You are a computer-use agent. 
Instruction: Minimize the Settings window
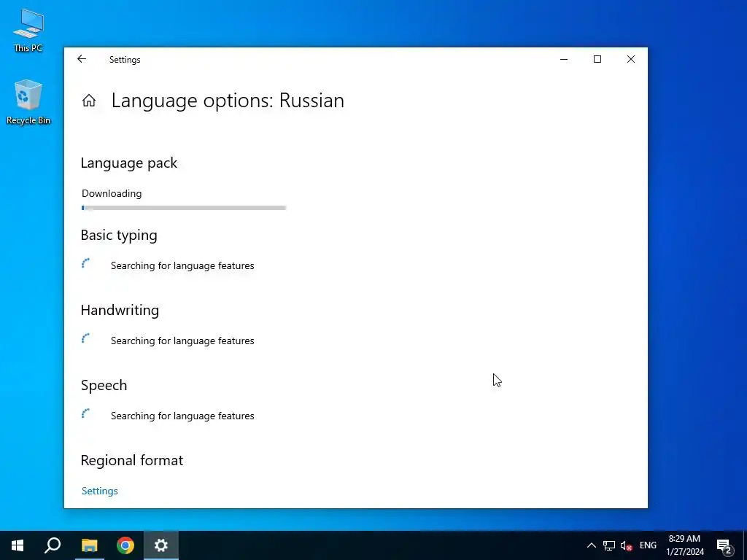coord(564,59)
